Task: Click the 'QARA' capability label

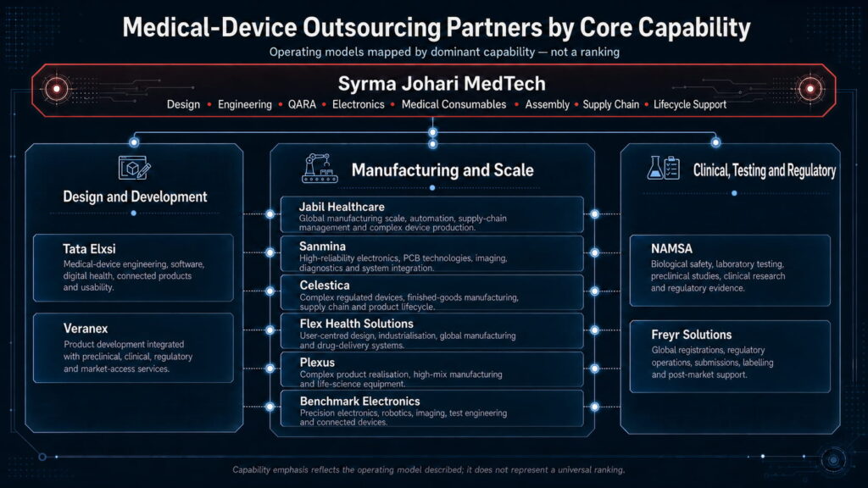Action: [x=302, y=104]
